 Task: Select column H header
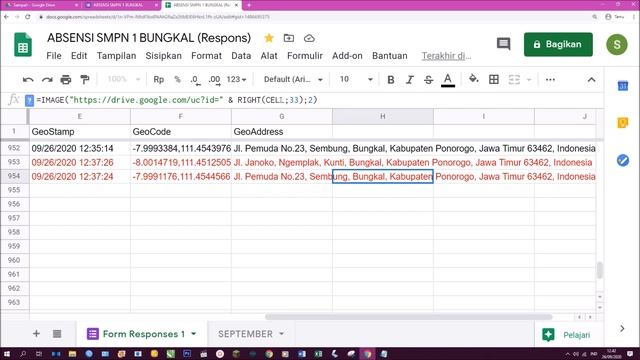point(383,116)
